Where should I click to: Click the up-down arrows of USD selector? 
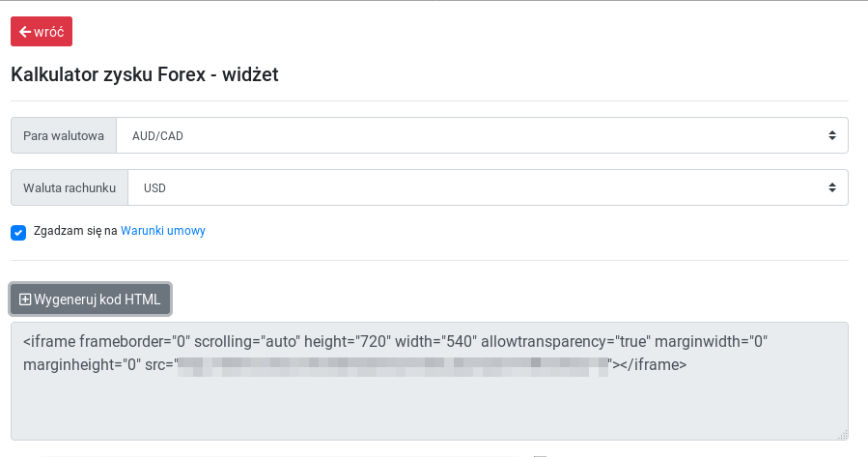(x=832, y=188)
